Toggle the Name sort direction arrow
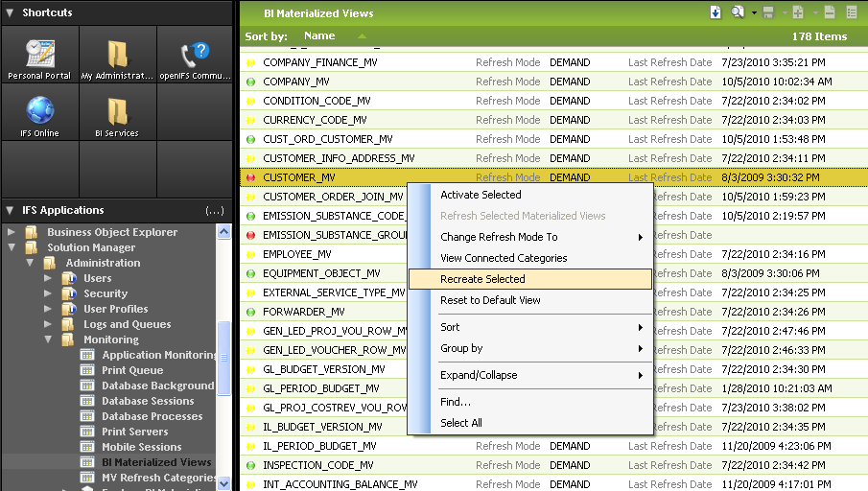This screenshot has height=491, width=868. [362, 36]
